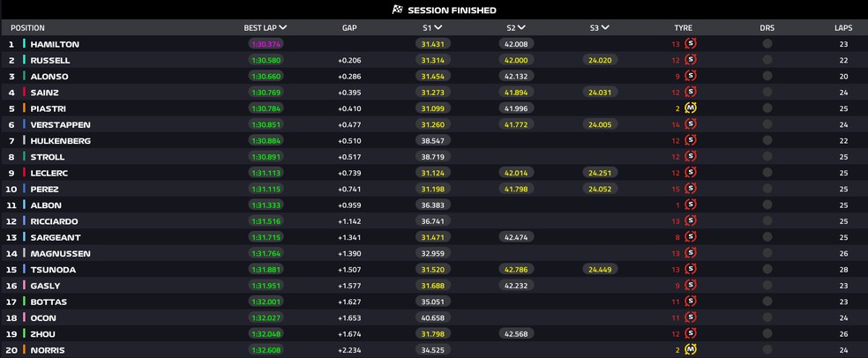Click Alonso's gap value +0.286
Image resolution: width=868 pixels, height=358 pixels.
click(349, 77)
